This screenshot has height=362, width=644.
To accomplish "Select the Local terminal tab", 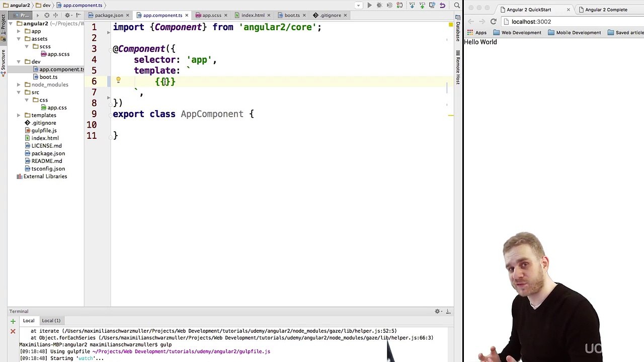I will (x=29, y=321).
